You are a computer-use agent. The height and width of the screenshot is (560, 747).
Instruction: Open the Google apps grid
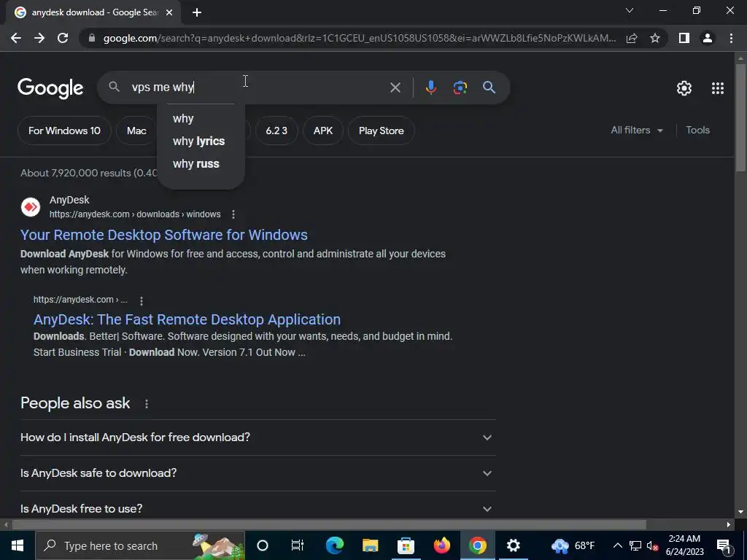point(718,88)
